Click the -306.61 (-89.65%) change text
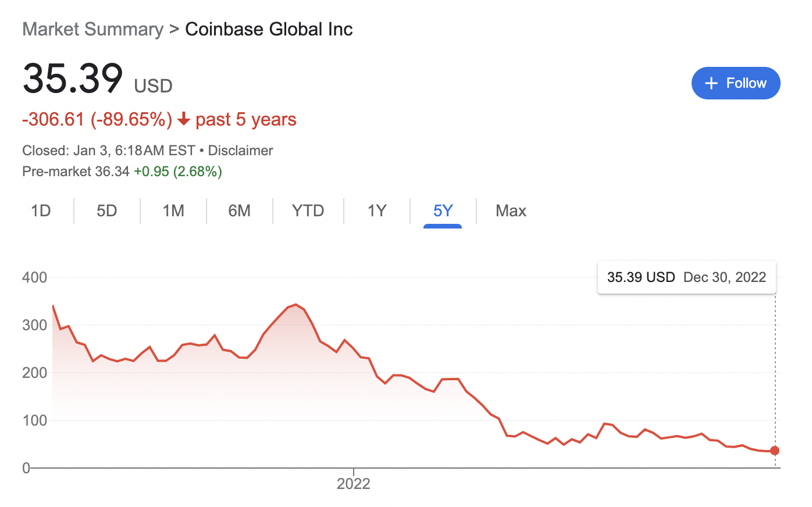Screen dimensions: 812x507 tap(97, 120)
